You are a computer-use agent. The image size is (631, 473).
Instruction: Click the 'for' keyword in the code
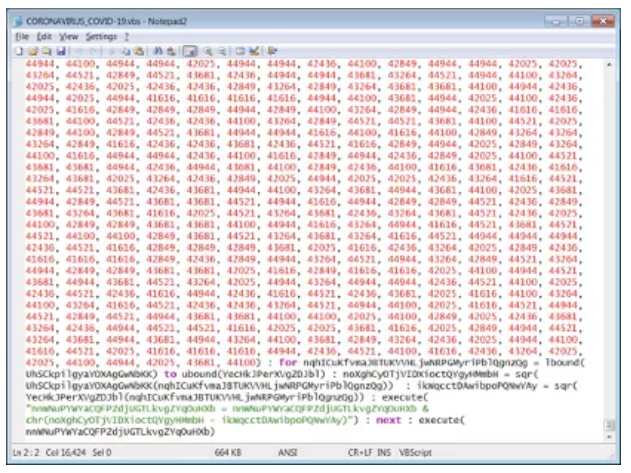click(288, 362)
